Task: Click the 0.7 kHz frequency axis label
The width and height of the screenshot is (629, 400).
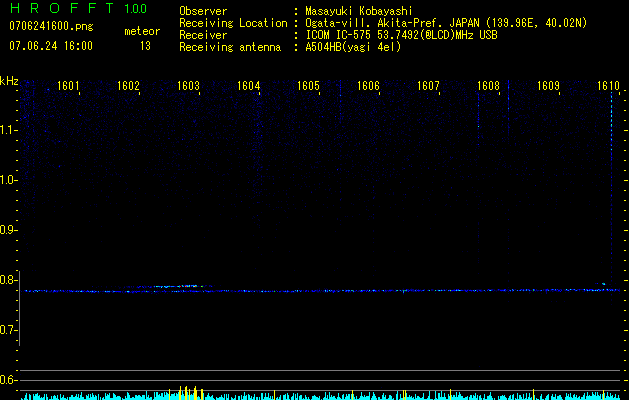Action: [7, 330]
